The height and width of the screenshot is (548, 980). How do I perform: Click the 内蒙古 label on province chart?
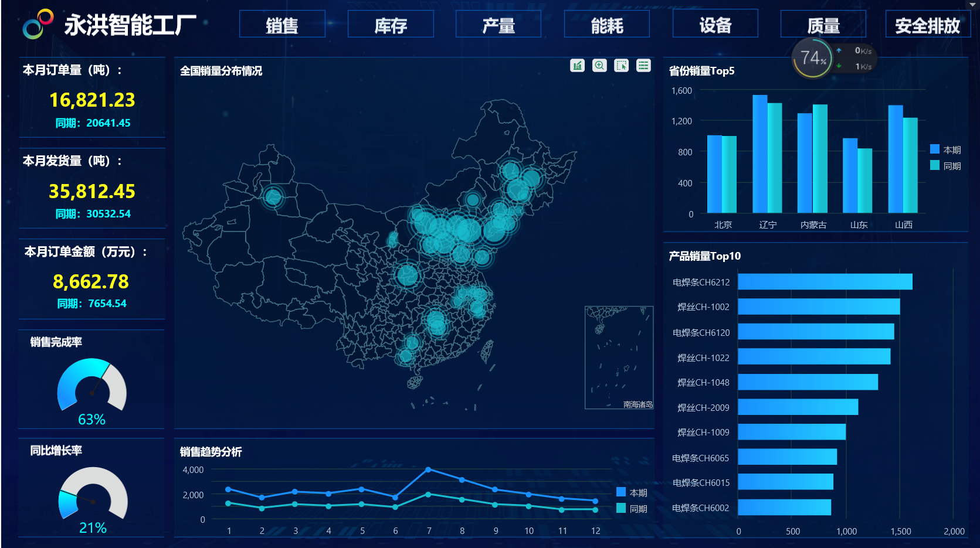[x=813, y=225]
